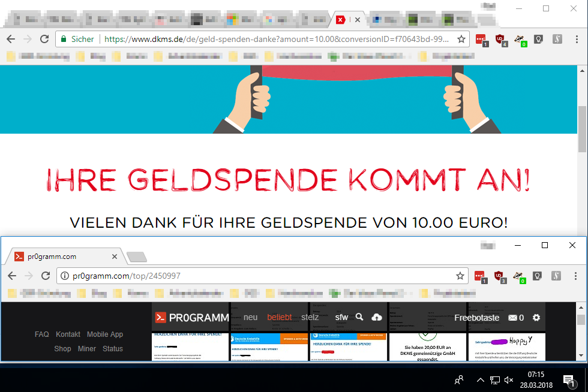Click the pr0gramm.com address bar
The height and width of the screenshot is (392, 588).
(263, 276)
